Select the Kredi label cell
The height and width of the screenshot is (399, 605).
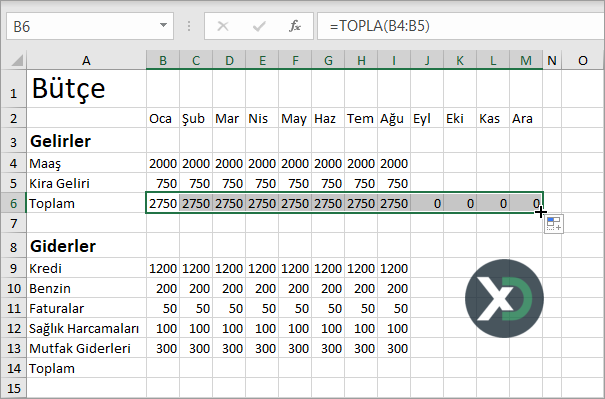click(86, 268)
